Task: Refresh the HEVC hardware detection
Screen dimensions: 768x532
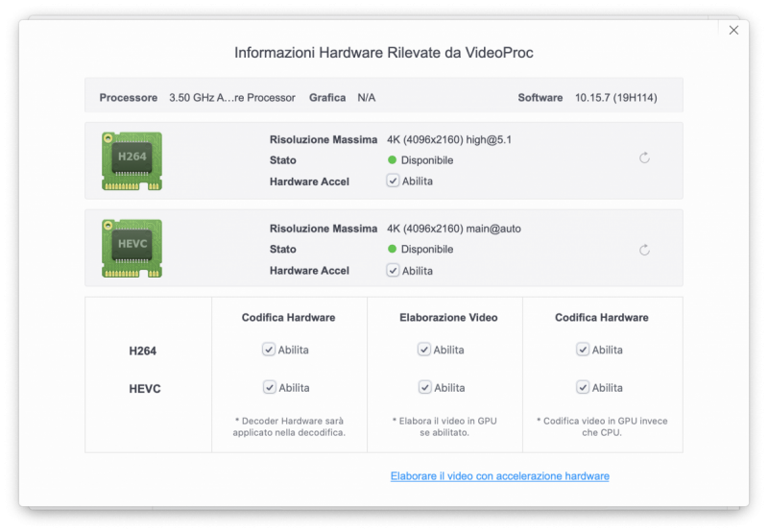Action: pos(644,250)
